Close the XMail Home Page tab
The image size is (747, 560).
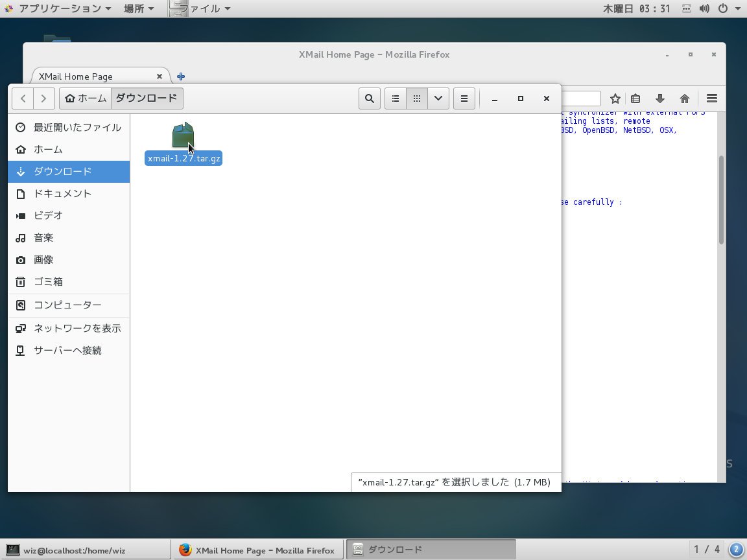tap(160, 76)
